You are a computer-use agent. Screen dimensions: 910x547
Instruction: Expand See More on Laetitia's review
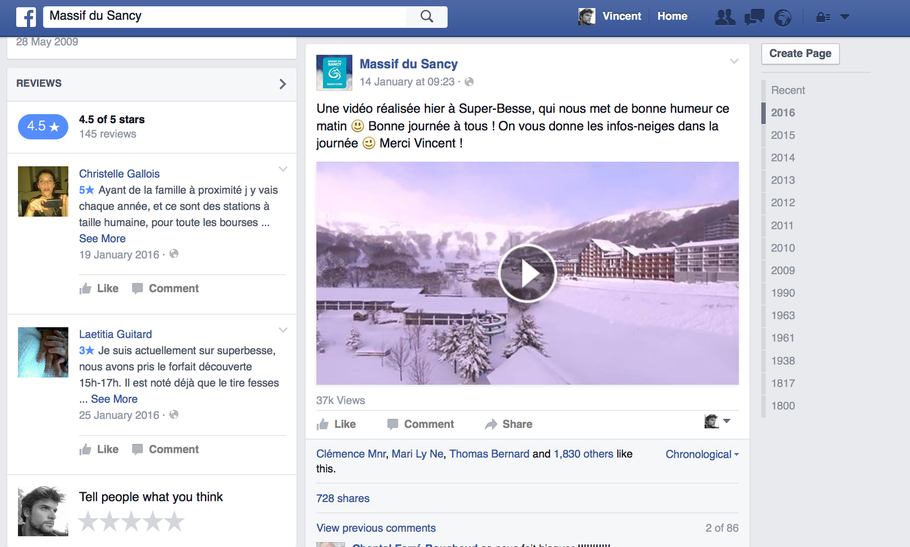point(114,399)
